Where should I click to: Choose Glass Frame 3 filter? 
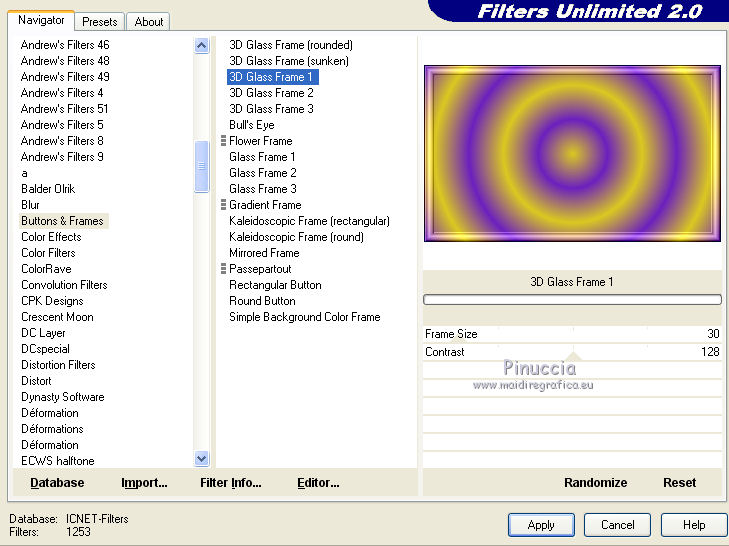tap(263, 189)
